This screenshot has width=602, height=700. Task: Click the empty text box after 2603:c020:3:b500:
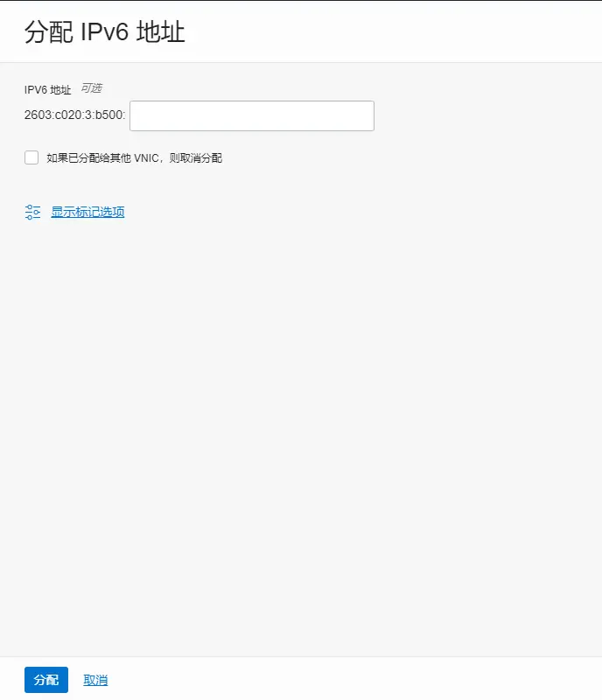252,116
